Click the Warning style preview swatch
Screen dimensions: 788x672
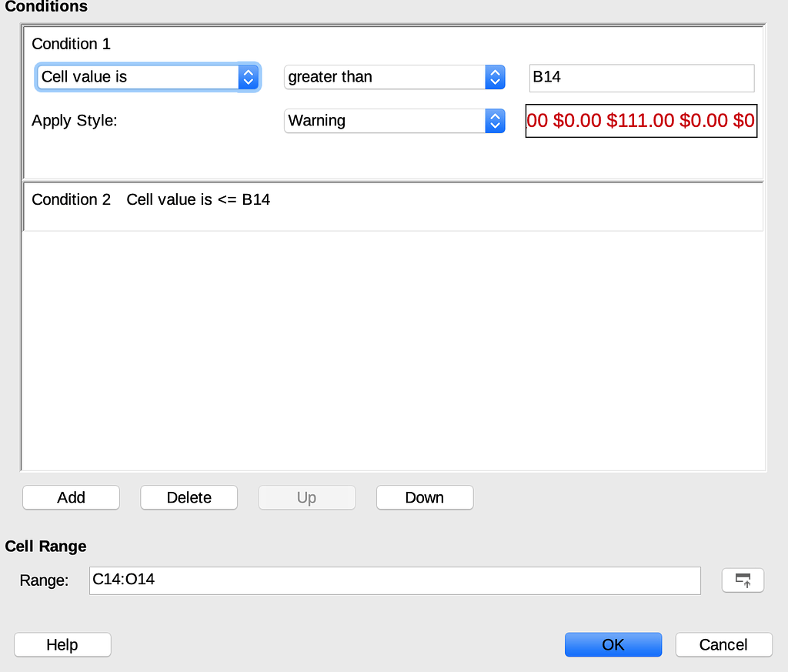pyautogui.click(x=640, y=121)
